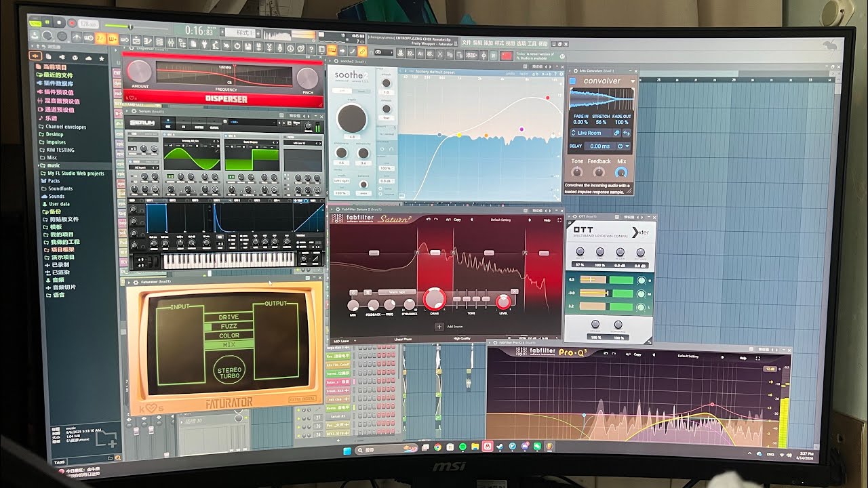Click the 128 tempo field

pos(87,24)
